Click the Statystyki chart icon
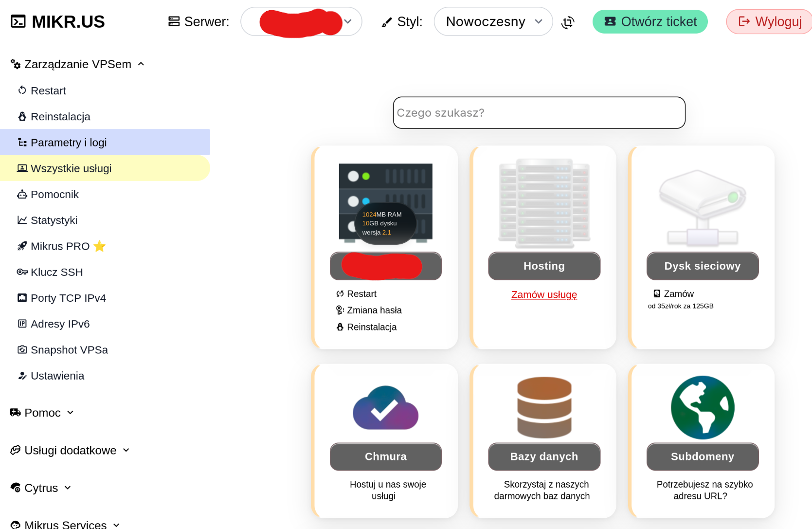Screen dimensions: 812x529 22,220
